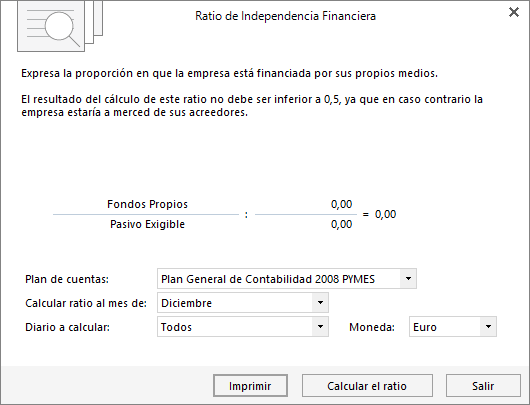Click the Fondos Propios label

click(x=147, y=204)
